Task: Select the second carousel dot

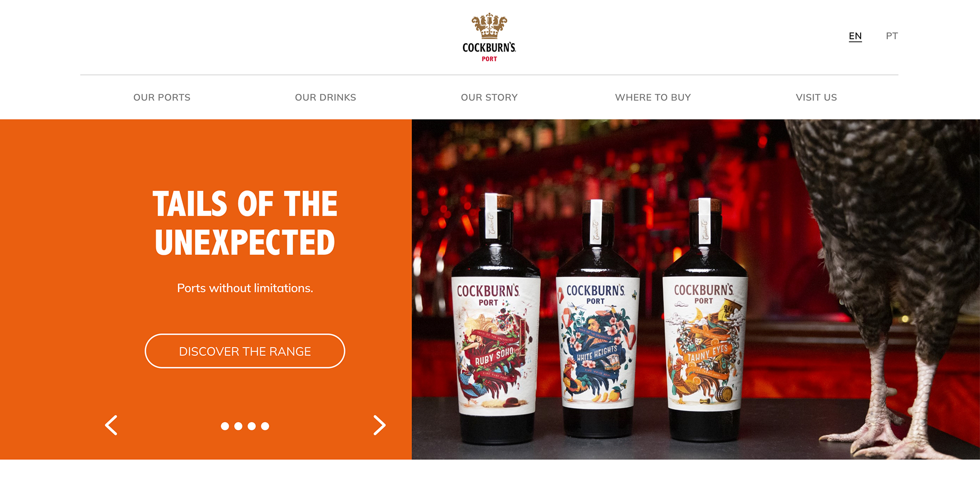Action: tap(238, 426)
